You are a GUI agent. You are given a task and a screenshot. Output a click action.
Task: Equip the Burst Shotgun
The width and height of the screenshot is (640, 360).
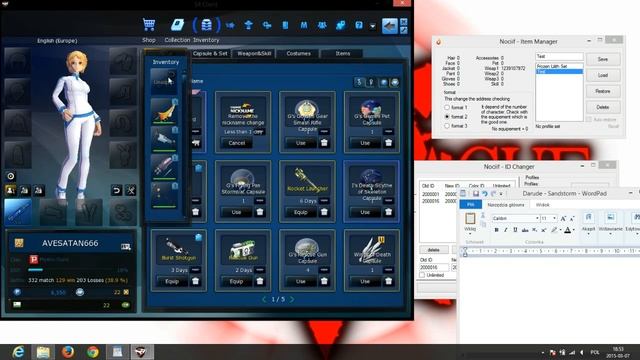172,281
